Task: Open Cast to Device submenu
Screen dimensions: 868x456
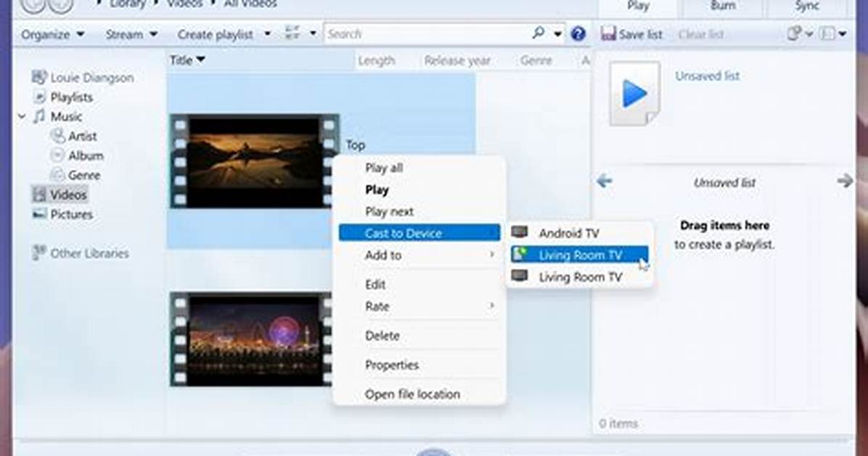Action: pos(419,233)
